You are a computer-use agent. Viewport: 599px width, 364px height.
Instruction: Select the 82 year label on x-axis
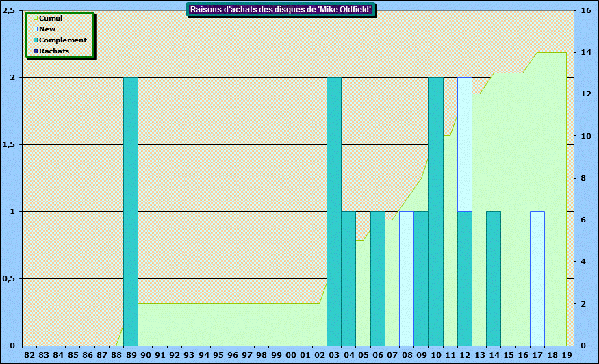(29, 356)
